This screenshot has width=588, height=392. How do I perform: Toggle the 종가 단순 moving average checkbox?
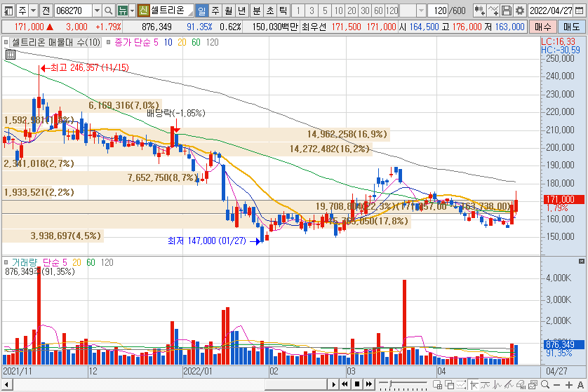[x=108, y=42]
